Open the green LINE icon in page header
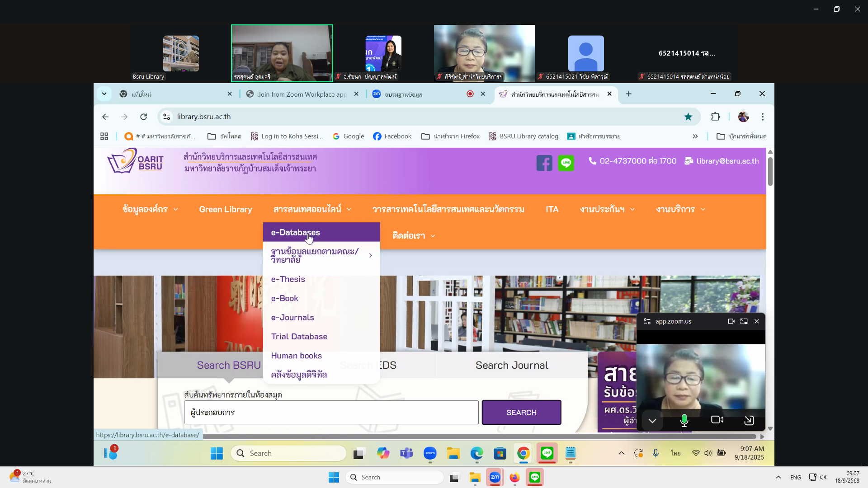This screenshot has height=488, width=868. pyautogui.click(x=566, y=163)
